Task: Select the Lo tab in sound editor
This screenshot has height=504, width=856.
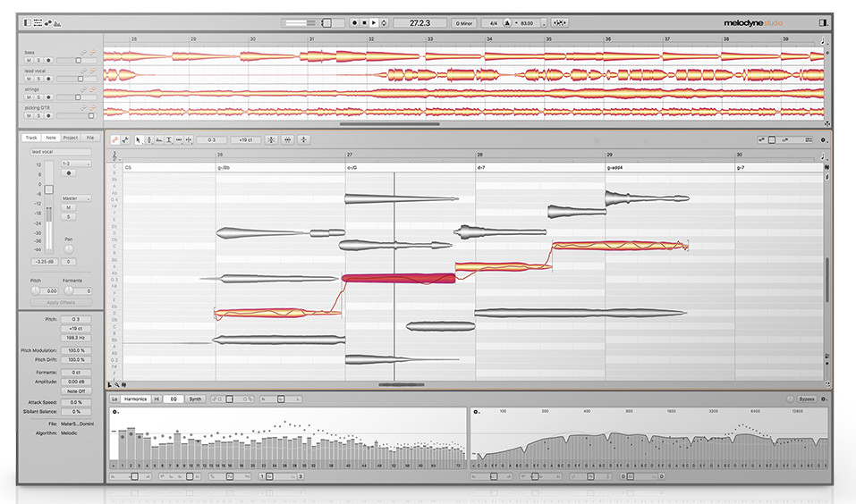Action: click(x=114, y=399)
